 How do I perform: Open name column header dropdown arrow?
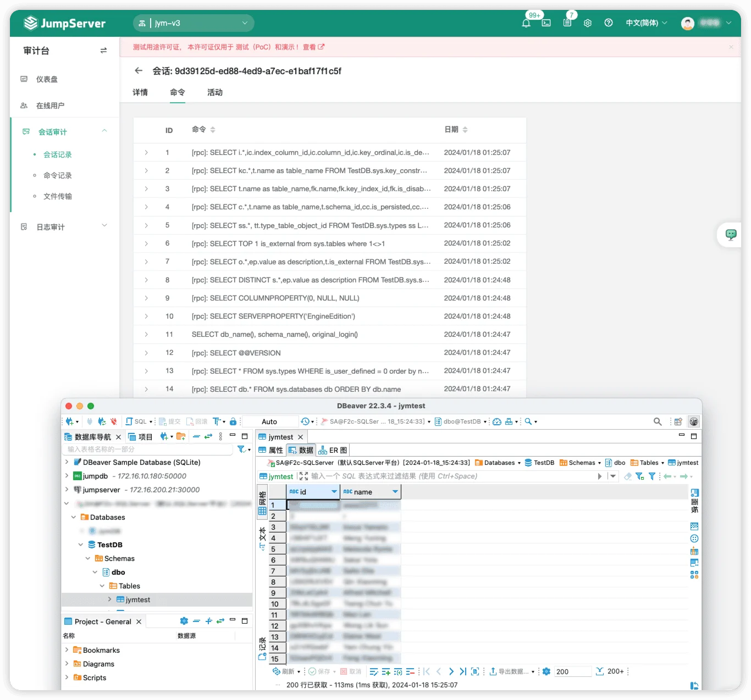(x=395, y=492)
